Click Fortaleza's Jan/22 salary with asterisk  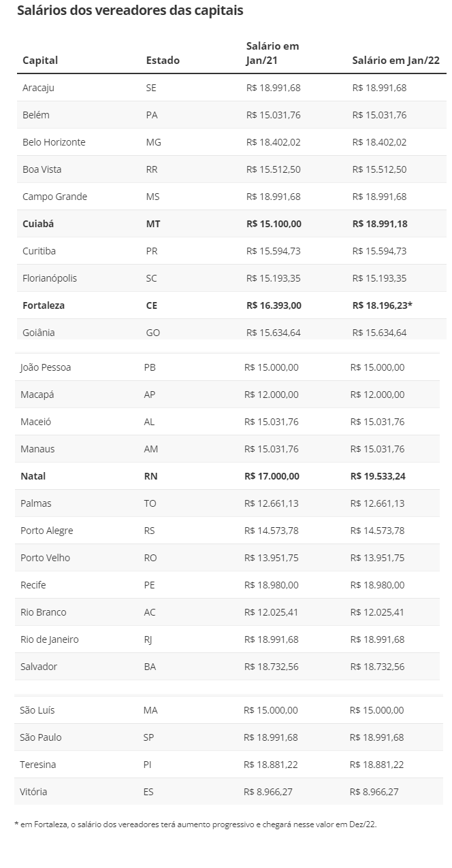[382, 305]
